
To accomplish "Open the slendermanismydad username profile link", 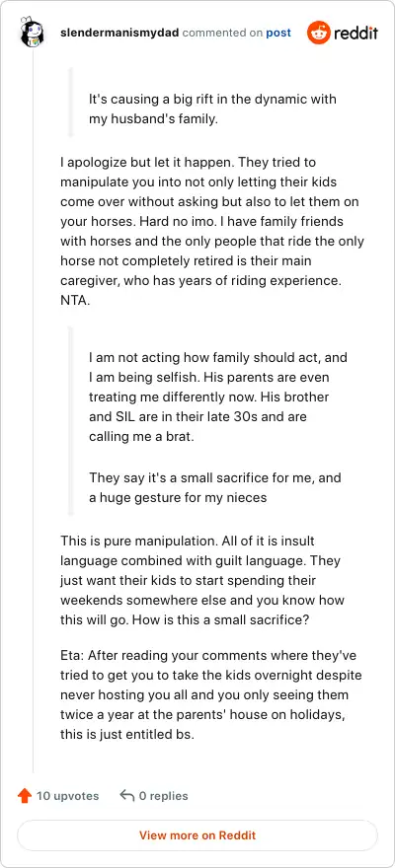I will (119, 33).
